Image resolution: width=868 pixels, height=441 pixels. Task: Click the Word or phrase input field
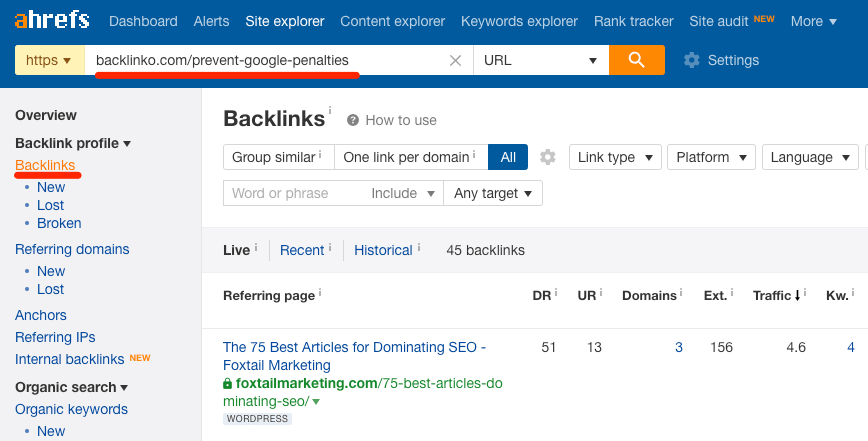point(292,193)
